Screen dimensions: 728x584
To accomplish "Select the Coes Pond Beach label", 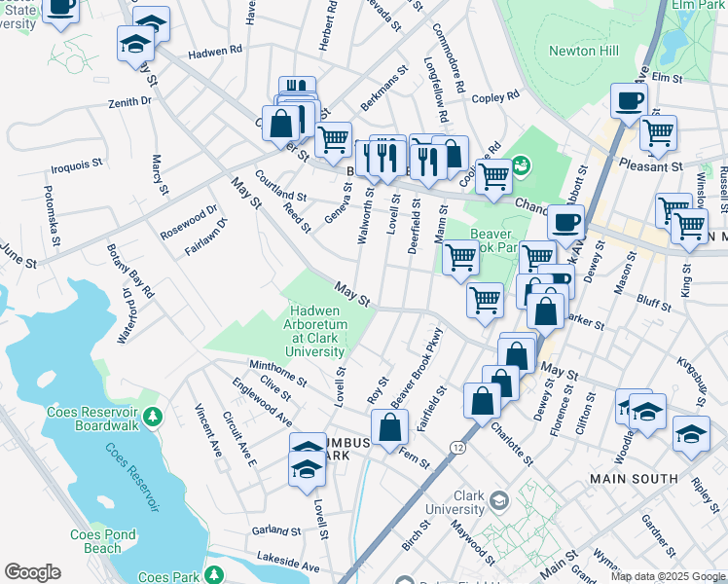I will coord(102,541).
